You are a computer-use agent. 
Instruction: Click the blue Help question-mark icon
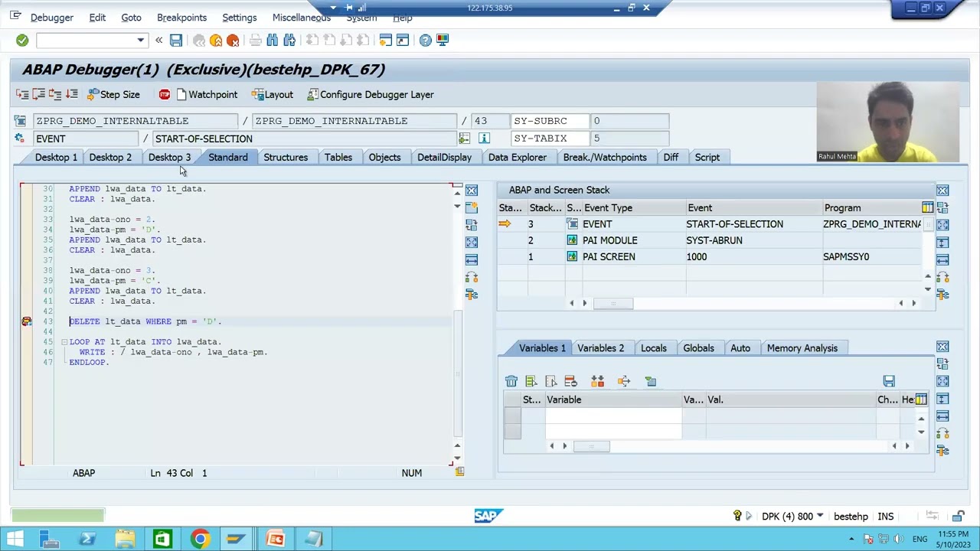426,40
